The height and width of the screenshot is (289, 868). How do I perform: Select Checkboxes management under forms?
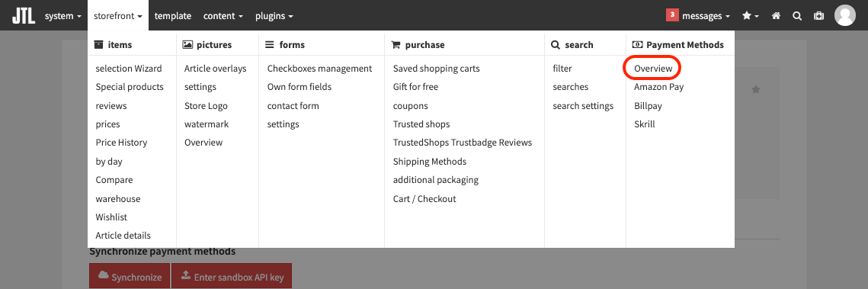(x=319, y=69)
